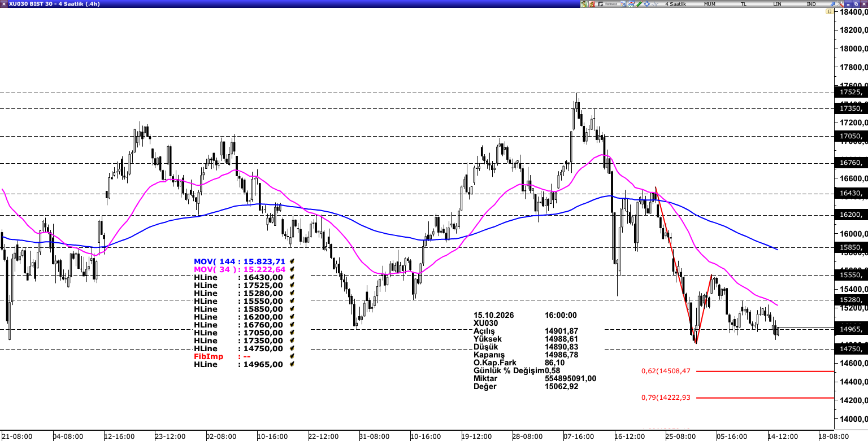Click the waveform indicator icon
The height and width of the screenshot is (441, 868).
coord(655,4)
